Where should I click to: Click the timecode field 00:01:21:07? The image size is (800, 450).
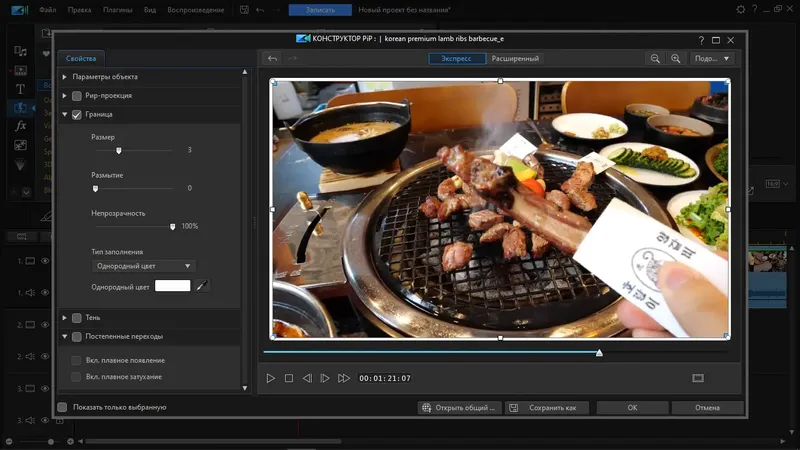385,378
